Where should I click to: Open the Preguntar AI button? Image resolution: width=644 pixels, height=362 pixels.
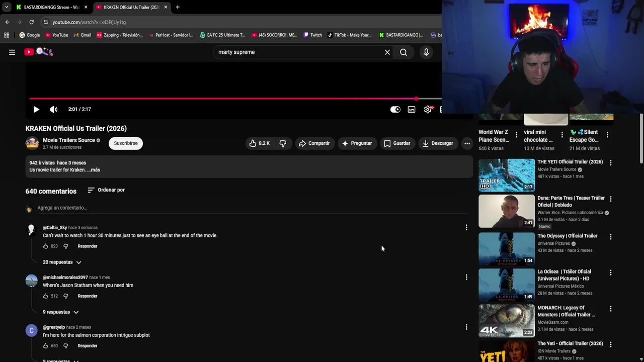pyautogui.click(x=357, y=143)
